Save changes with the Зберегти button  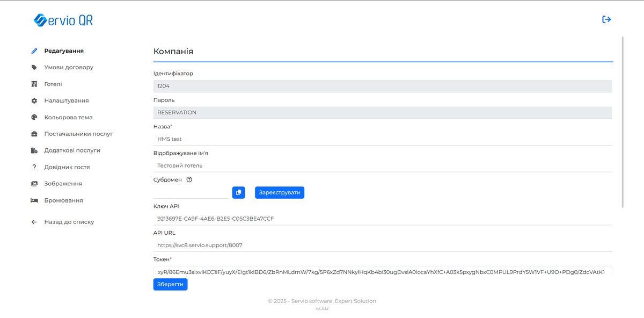click(170, 284)
